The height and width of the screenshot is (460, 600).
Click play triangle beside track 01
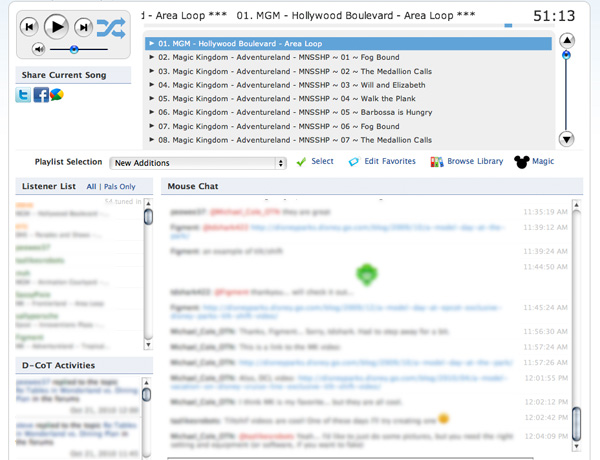click(x=152, y=43)
